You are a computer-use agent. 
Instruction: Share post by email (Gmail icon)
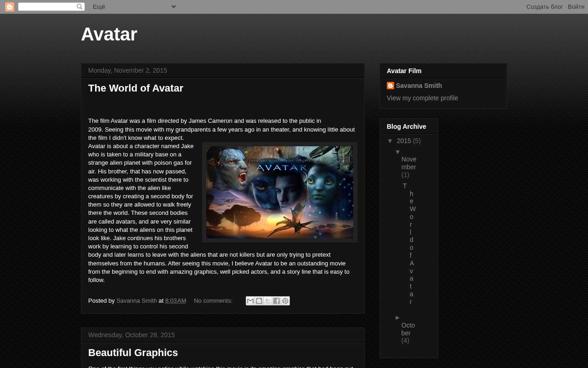tap(250, 301)
